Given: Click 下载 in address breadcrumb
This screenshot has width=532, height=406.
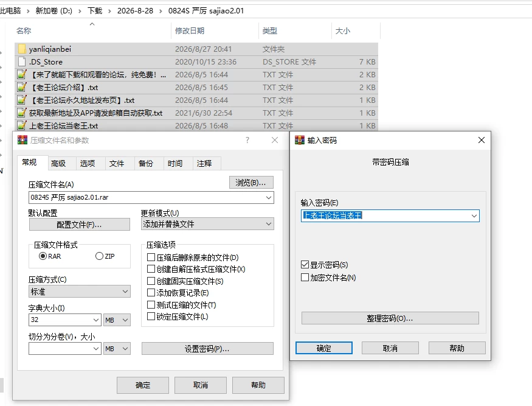Looking at the screenshot, I should pyautogui.click(x=95, y=11).
